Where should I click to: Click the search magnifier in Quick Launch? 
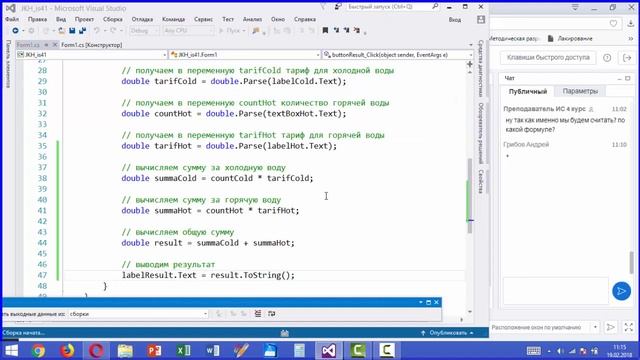tap(435, 7)
